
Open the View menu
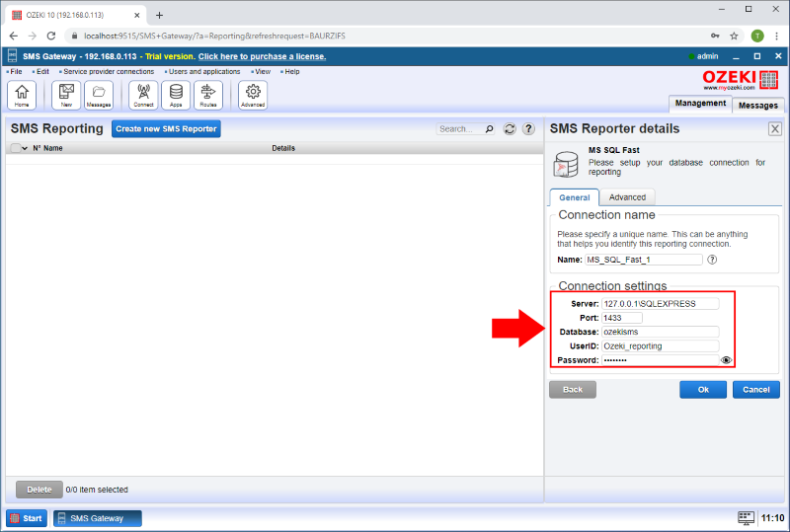pyautogui.click(x=261, y=71)
